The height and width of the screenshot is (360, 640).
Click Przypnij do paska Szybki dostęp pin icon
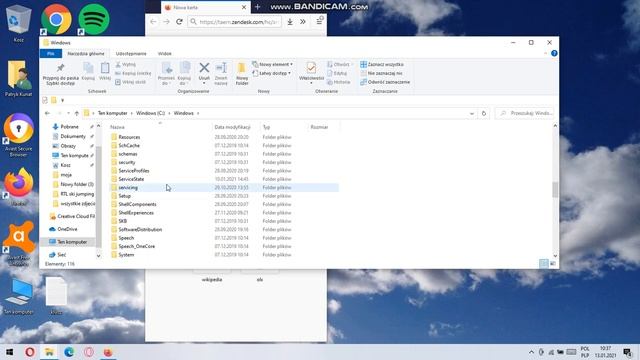tap(60, 68)
